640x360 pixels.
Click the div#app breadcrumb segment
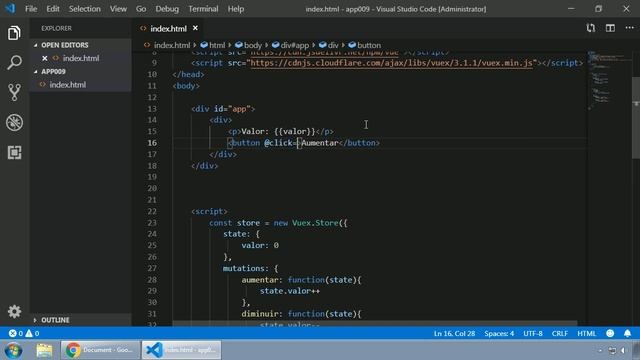[x=291, y=45]
